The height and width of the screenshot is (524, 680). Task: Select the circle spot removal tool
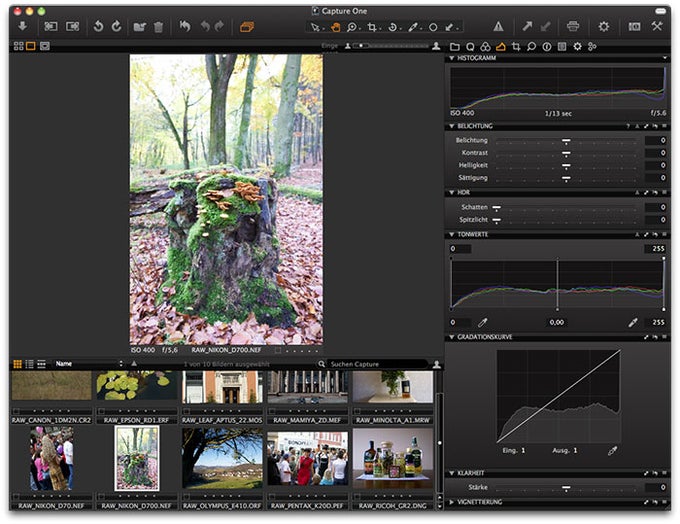433,27
